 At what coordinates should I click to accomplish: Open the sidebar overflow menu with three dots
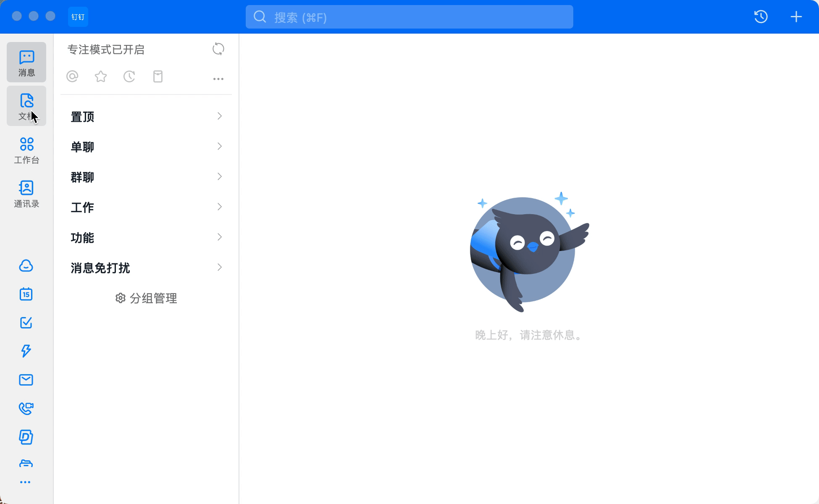pos(26,481)
